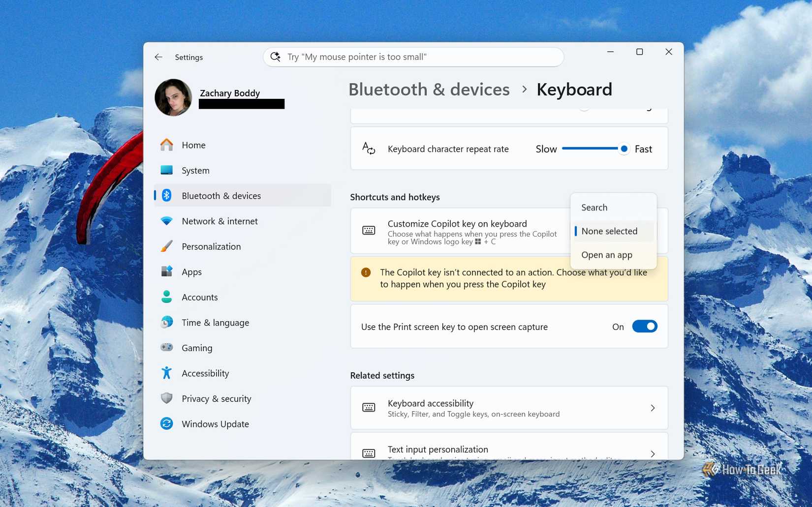Maximize the Settings window

tap(639, 52)
